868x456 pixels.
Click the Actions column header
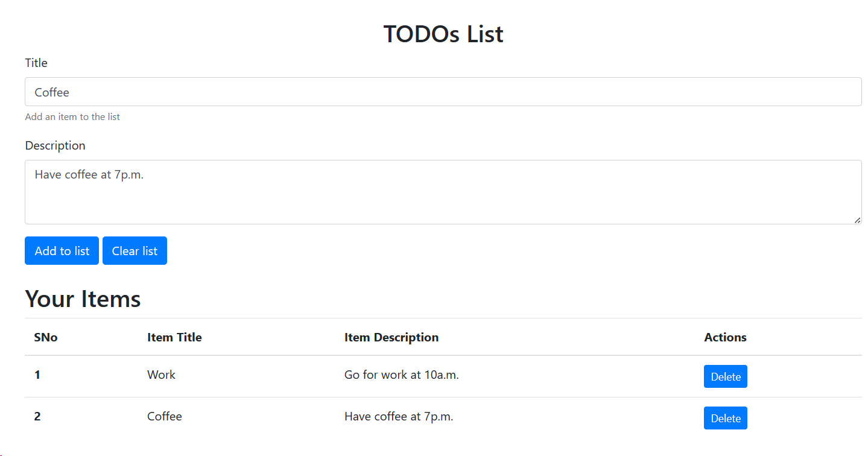725,337
